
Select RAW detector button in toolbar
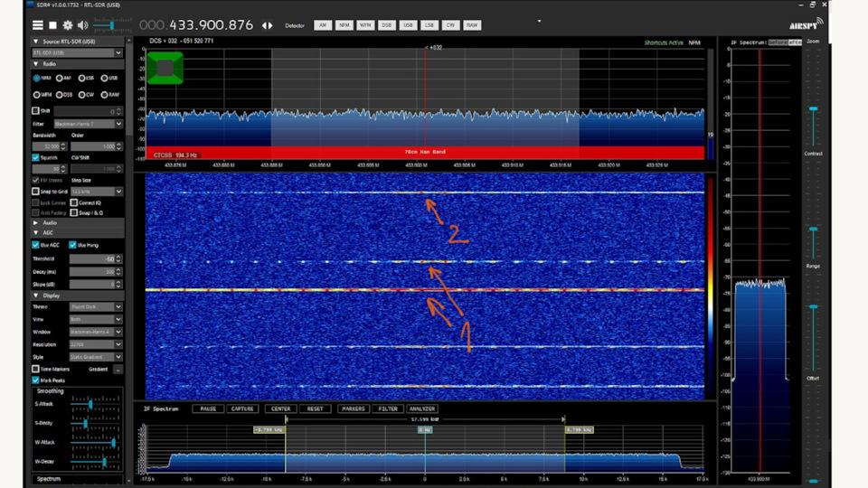[x=472, y=25]
